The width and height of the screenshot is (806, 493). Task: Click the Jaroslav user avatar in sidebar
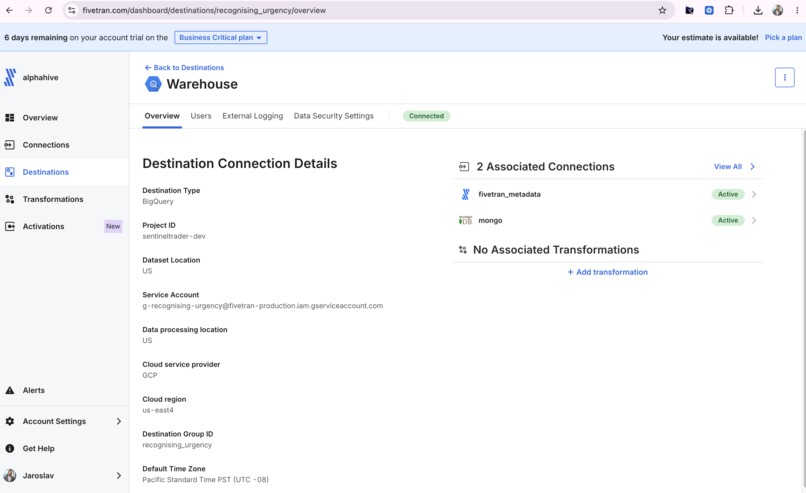pyautogui.click(x=10, y=476)
